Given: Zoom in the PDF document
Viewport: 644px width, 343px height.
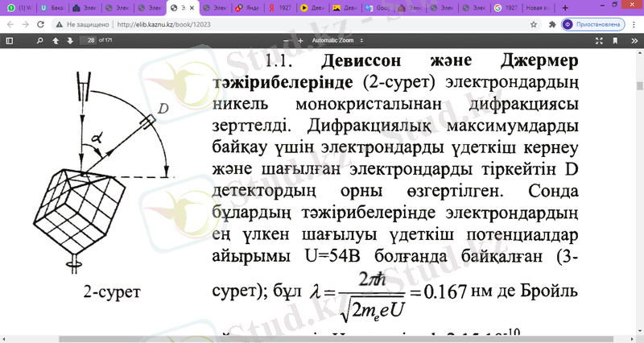Looking at the screenshot, I should pyautogui.click(x=299, y=39).
